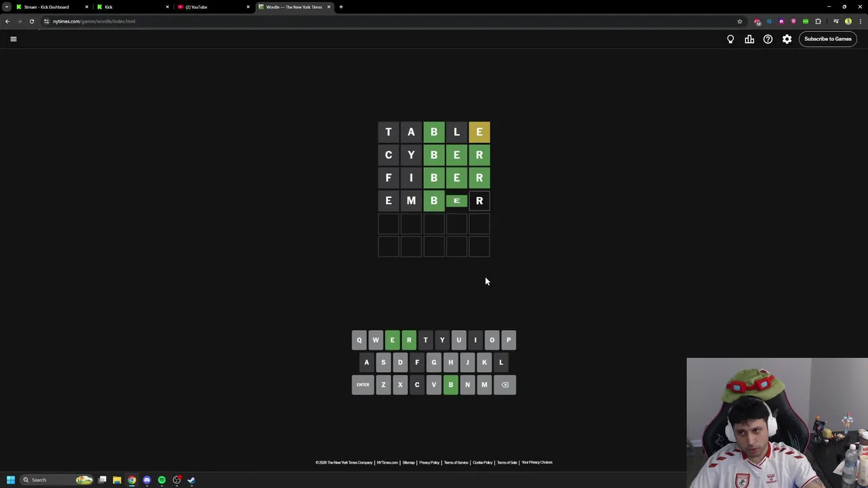Open a new browser tab
The height and width of the screenshot is (488, 868).
pos(341,7)
